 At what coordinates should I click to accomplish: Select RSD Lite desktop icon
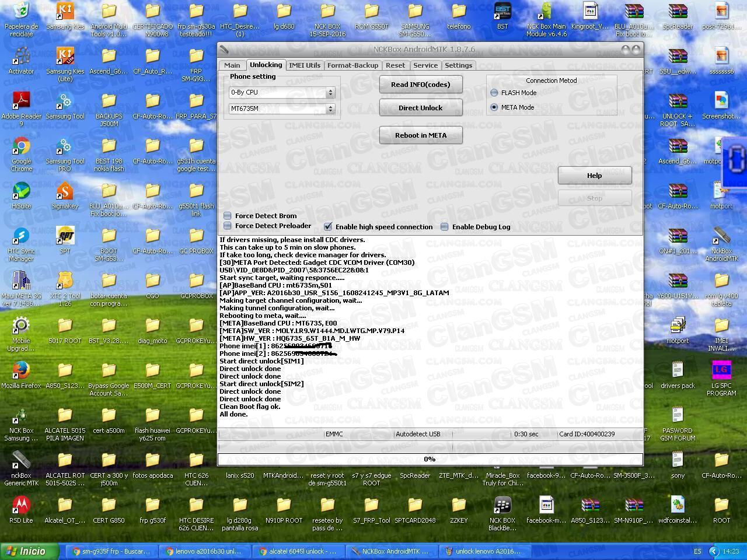(21, 510)
